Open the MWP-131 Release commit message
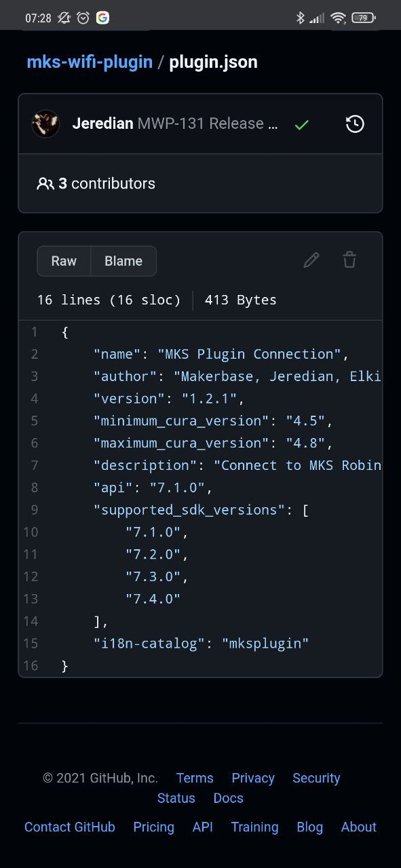401x868 pixels. pyautogui.click(x=208, y=124)
